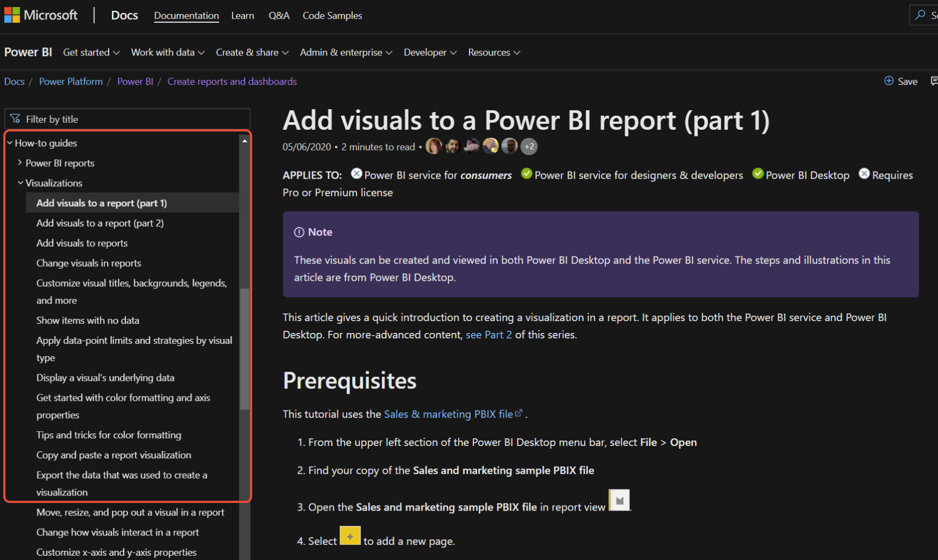938x560 pixels.
Task: Go to Docs breadcrumb link
Action: coord(14,81)
